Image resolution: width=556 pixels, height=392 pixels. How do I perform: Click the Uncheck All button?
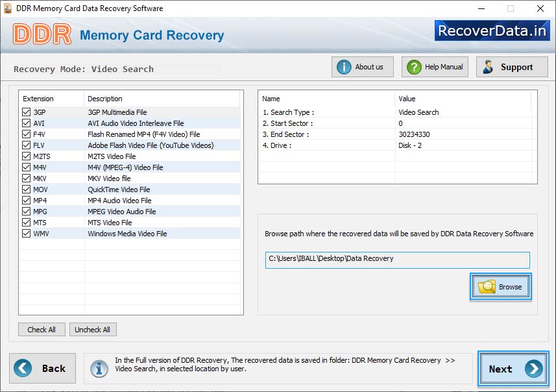click(x=93, y=330)
